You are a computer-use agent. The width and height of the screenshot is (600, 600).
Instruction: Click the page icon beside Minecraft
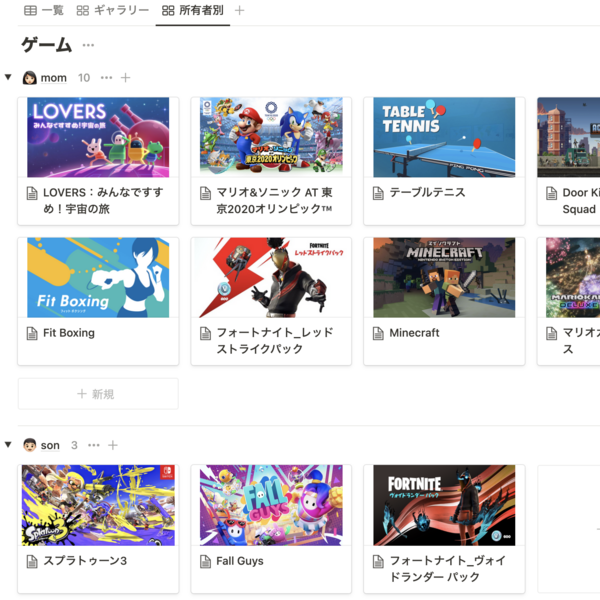[378, 334]
